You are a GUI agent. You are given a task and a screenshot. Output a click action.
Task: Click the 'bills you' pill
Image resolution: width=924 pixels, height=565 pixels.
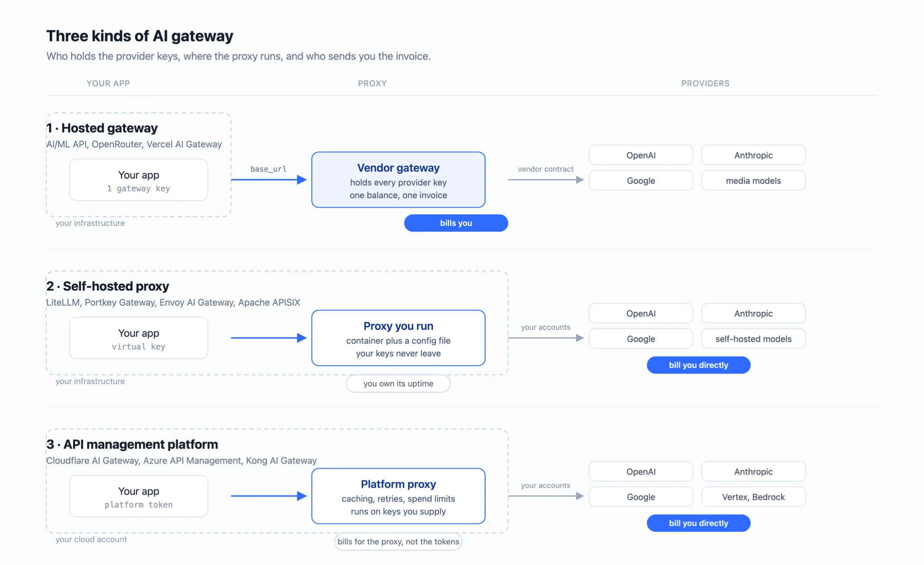(456, 223)
